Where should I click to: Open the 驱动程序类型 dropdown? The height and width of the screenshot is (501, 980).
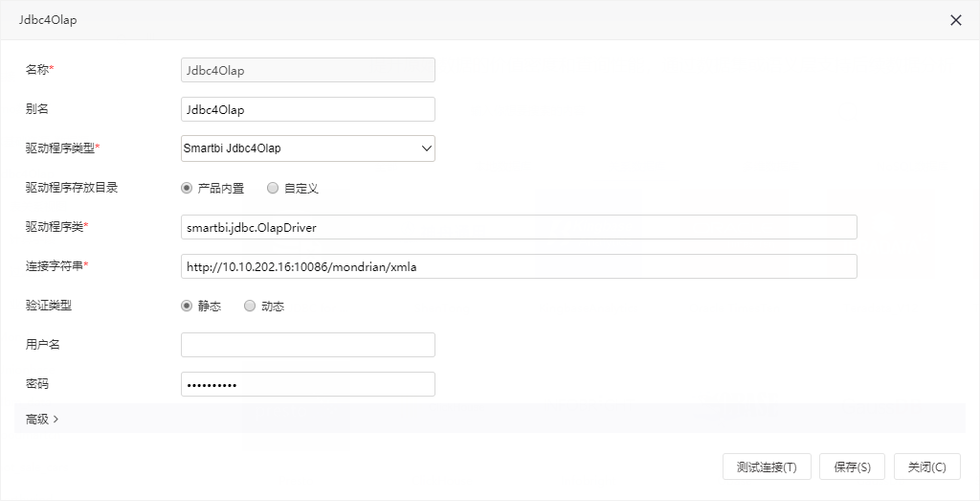(308, 148)
